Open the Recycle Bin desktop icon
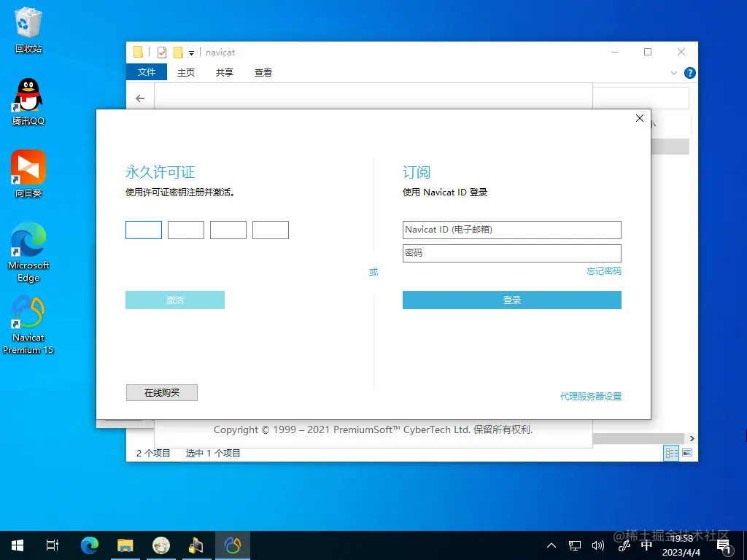 tap(28, 29)
